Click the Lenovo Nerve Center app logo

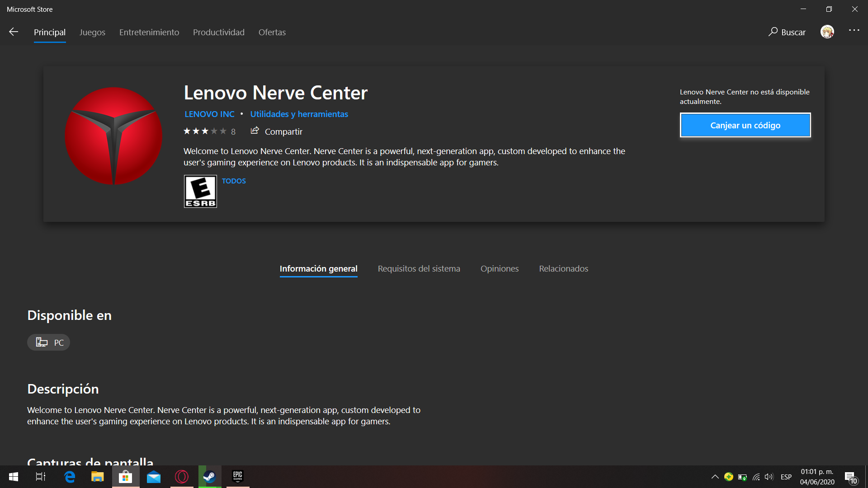click(113, 136)
